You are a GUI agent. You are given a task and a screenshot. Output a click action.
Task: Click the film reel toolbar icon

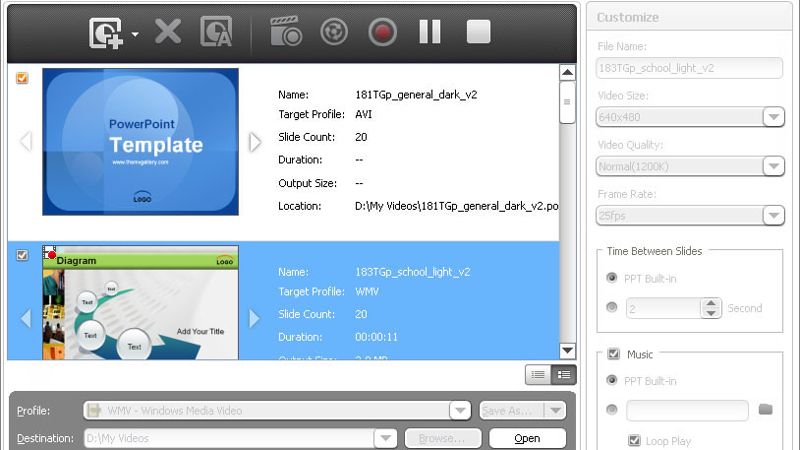(x=334, y=32)
